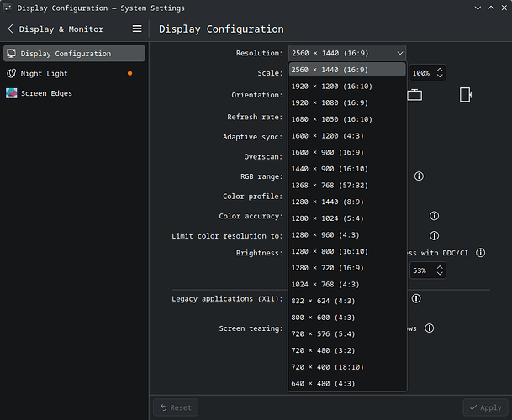Viewport: 512px width, 420px height.
Task: Click the Scale 100% spinbox arrows
Action: 440,73
